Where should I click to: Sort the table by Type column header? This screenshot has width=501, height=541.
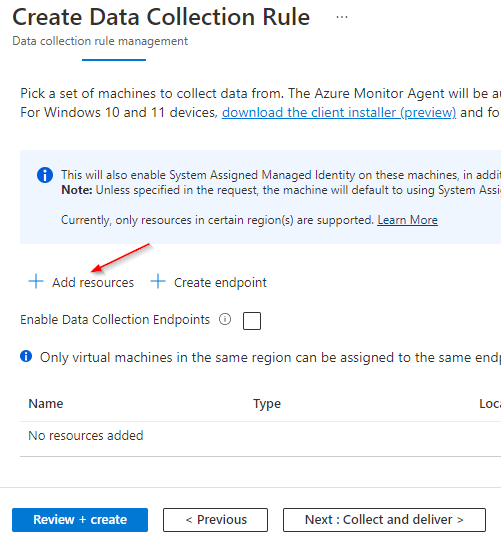[267, 404]
